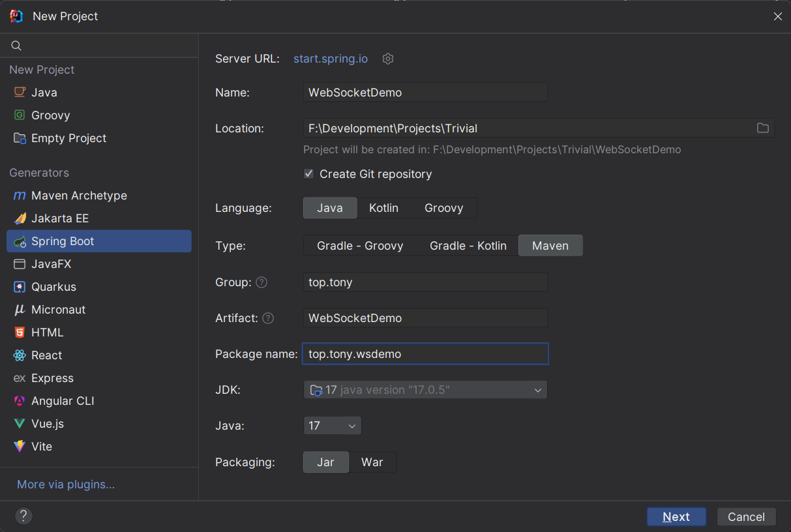Switch language to Kotlin

pyautogui.click(x=383, y=208)
